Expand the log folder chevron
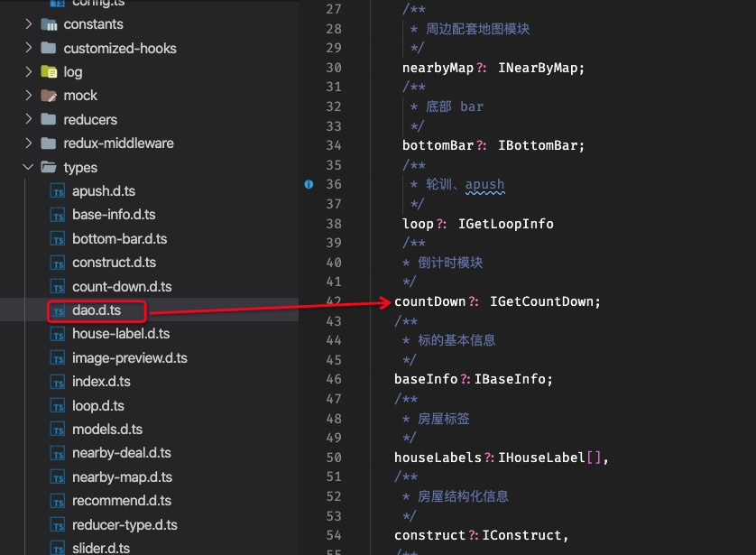Image resolution: width=756 pixels, height=555 pixels. coord(29,71)
